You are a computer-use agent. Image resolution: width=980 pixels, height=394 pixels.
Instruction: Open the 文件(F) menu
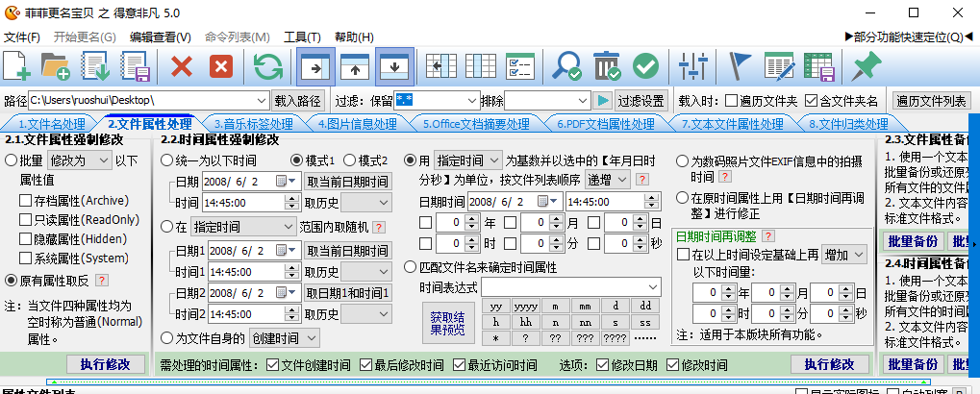pos(22,37)
